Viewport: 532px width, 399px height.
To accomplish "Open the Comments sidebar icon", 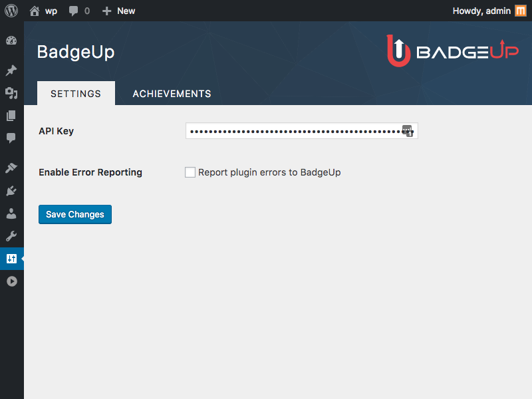I will [11, 138].
